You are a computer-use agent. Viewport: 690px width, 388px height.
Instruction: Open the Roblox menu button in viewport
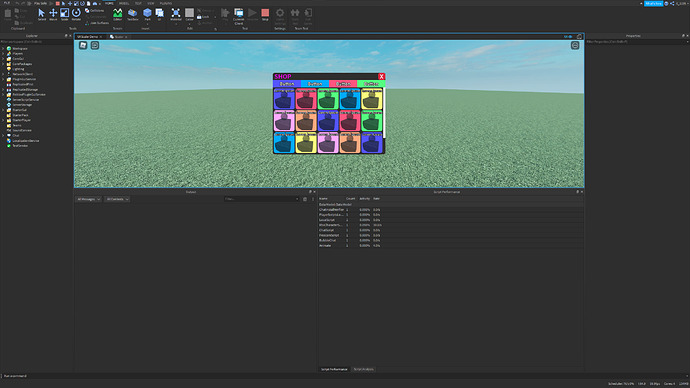(x=83, y=45)
